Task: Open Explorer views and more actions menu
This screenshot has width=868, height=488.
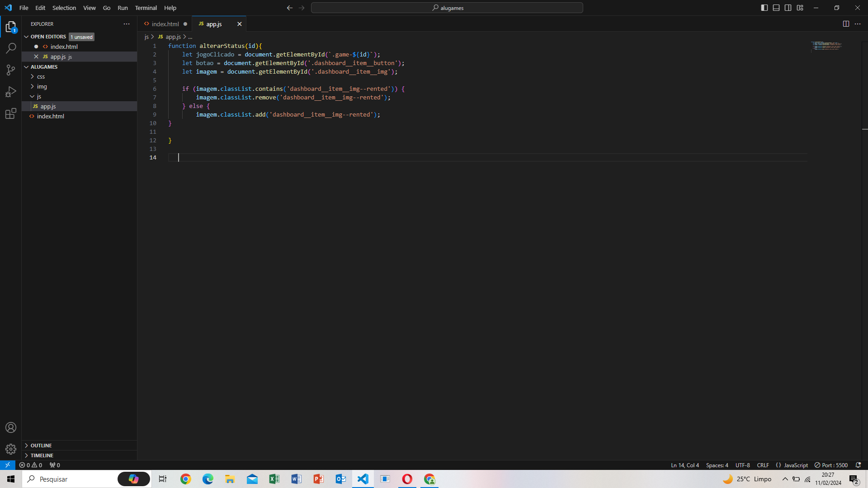Action: tap(127, 24)
